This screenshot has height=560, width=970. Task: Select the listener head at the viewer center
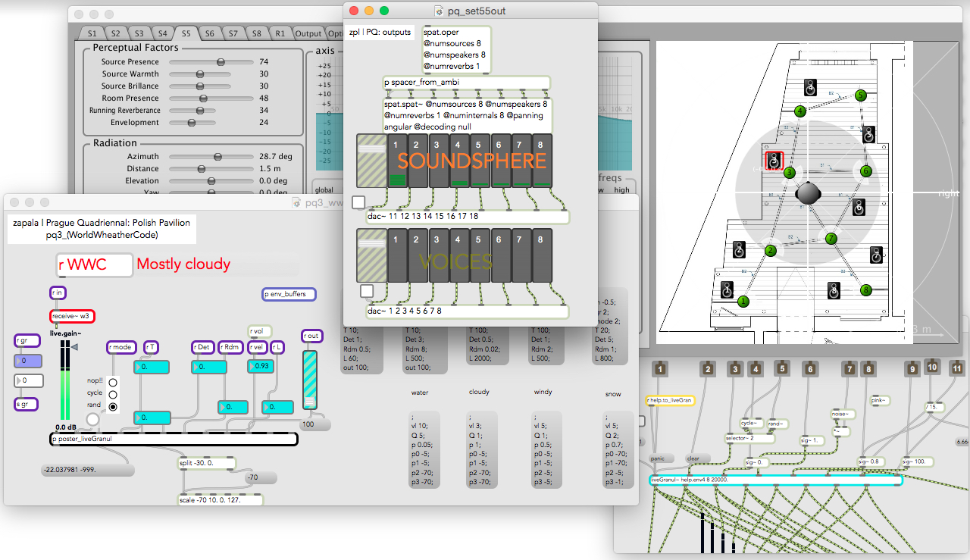pyautogui.click(x=809, y=193)
